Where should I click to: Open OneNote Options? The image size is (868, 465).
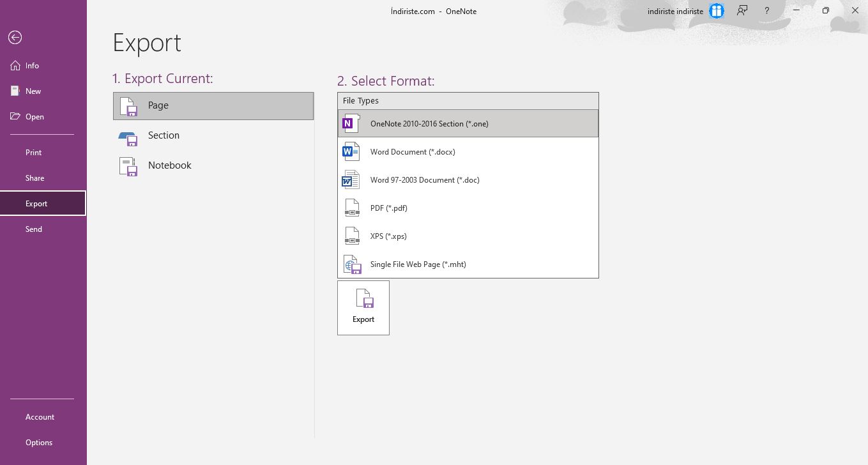click(43, 443)
